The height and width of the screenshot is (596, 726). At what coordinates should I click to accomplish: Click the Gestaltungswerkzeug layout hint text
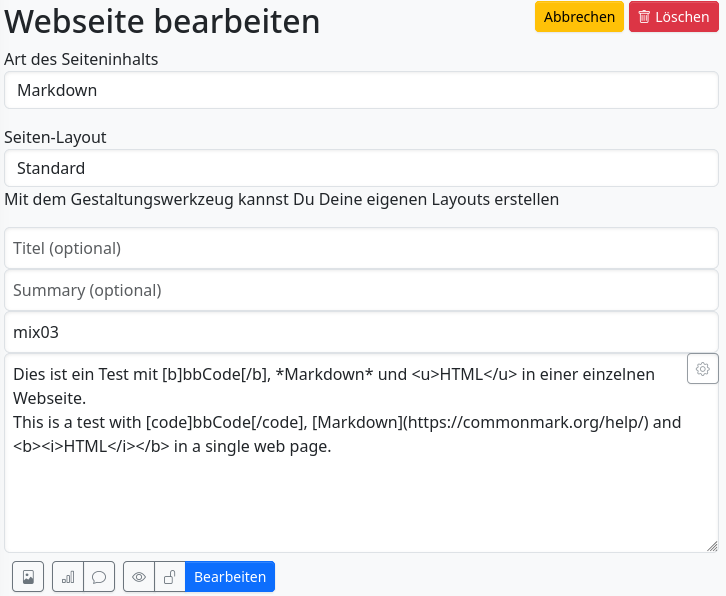tap(281, 199)
